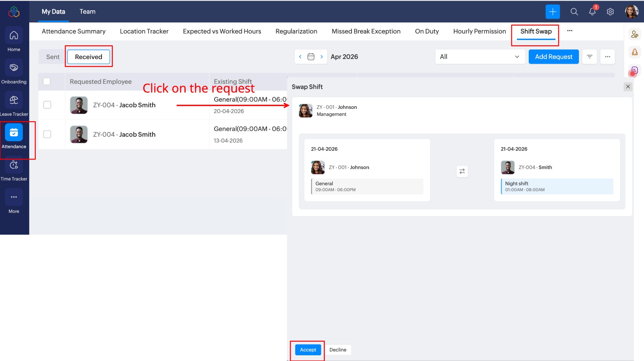Click the Add Request button

point(554,57)
